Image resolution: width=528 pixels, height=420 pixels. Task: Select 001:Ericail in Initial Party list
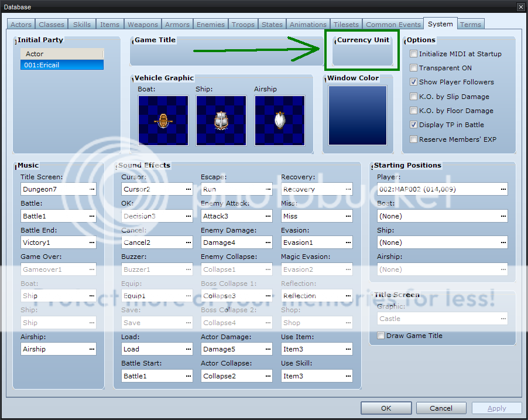pos(61,65)
